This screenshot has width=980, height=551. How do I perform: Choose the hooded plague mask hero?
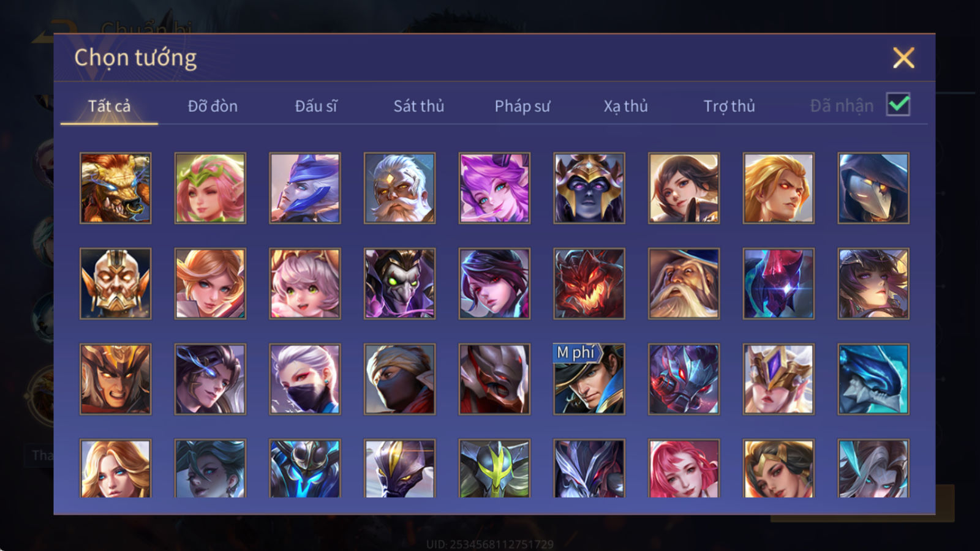(873, 188)
